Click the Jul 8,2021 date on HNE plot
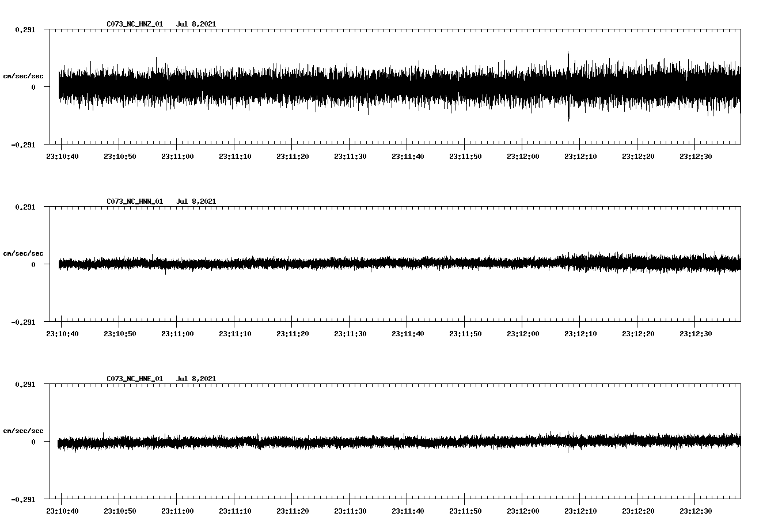 pos(196,379)
